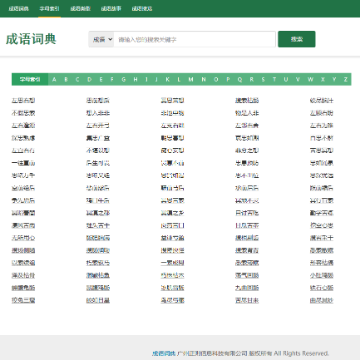
Task: Select the 字母索引 tab in top navigation
Action: click(49, 9)
